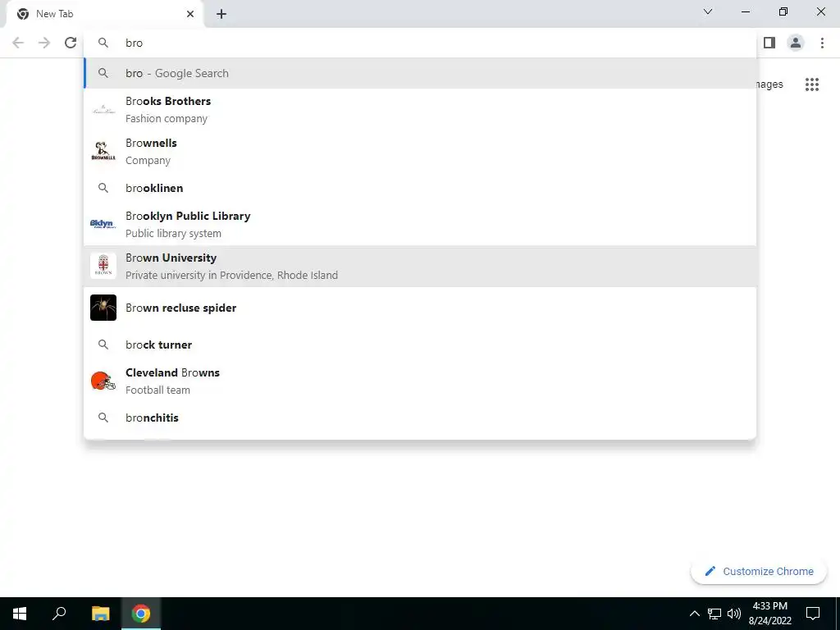Image resolution: width=840 pixels, height=630 pixels.
Task: Reload the current page
Action: click(71, 43)
